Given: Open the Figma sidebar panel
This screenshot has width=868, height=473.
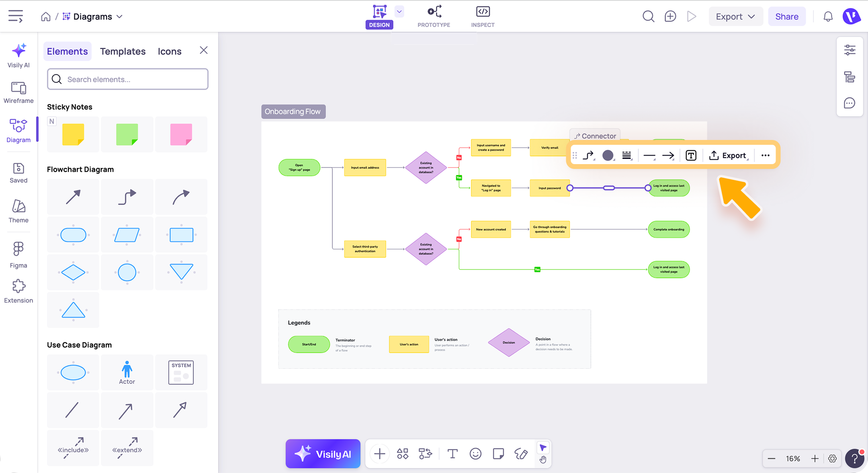Looking at the screenshot, I should (18, 255).
